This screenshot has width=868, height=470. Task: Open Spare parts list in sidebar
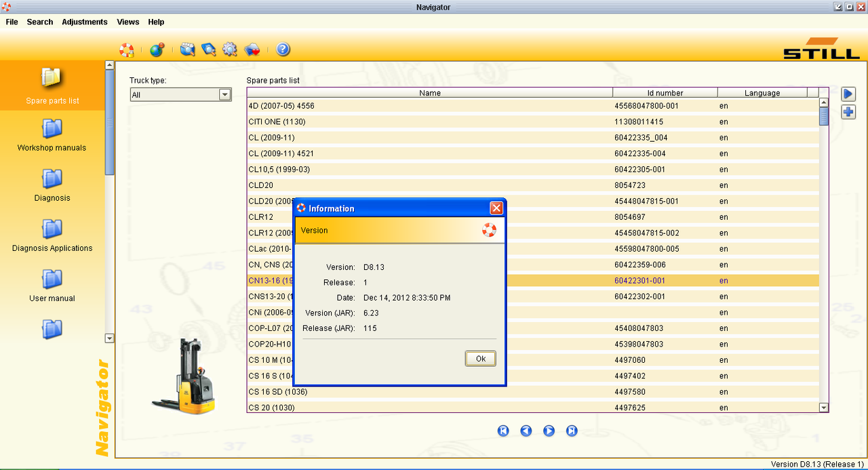[52, 85]
